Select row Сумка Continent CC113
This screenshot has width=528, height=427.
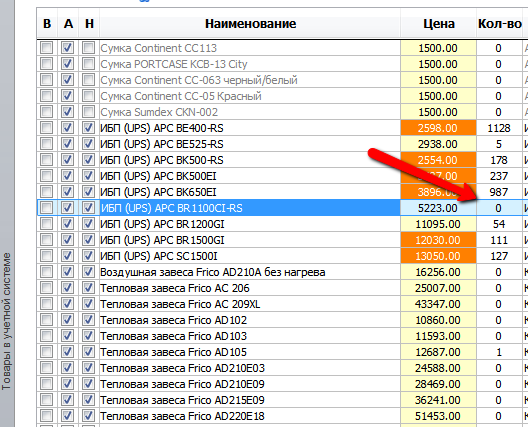tap(250, 48)
